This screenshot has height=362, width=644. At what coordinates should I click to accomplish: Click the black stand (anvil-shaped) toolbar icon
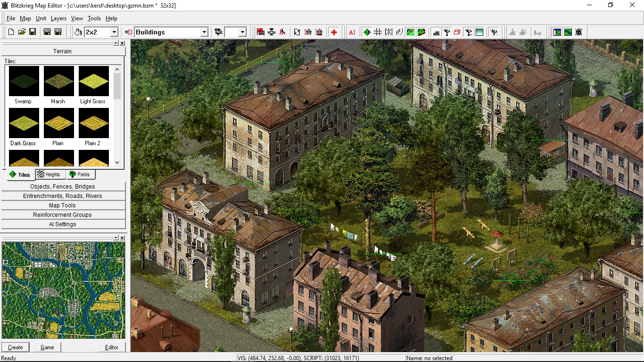[272, 32]
